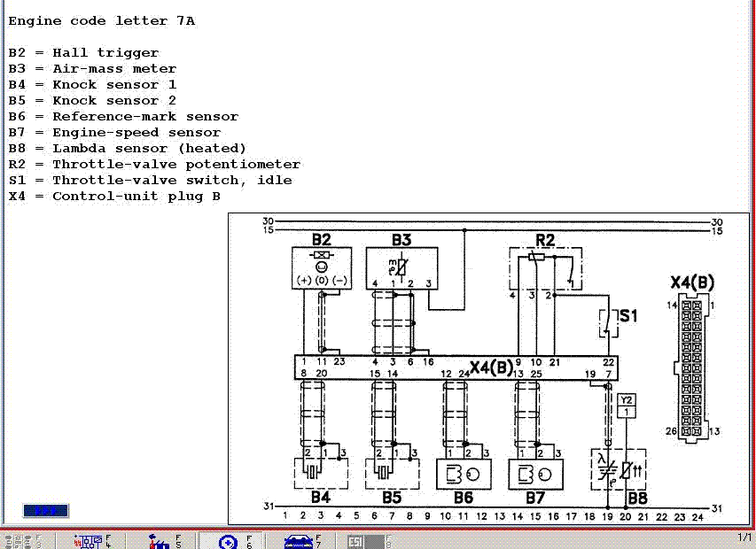Screen dimensions: 756x549
Task: Click the B3 air-mass meter symbol
Action: point(402,268)
